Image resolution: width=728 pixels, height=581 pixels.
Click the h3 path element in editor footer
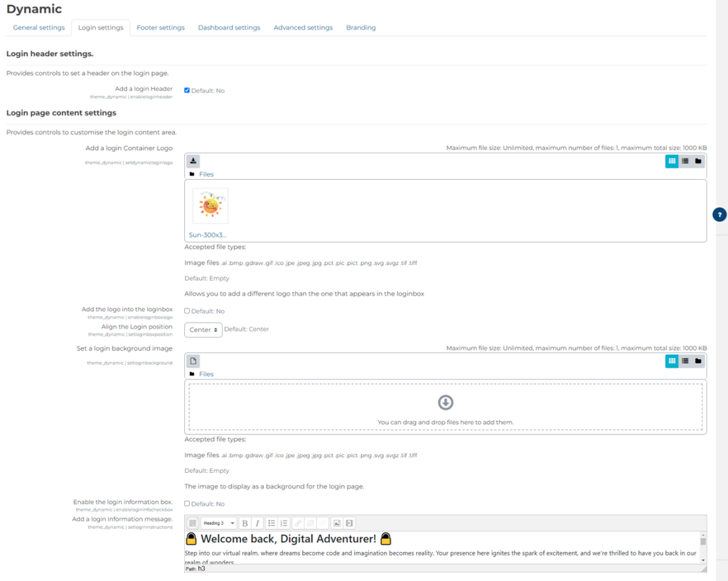[201, 568]
